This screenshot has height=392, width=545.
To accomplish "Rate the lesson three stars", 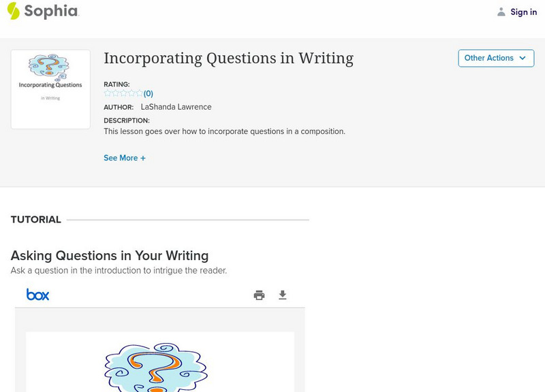I will tap(123, 93).
